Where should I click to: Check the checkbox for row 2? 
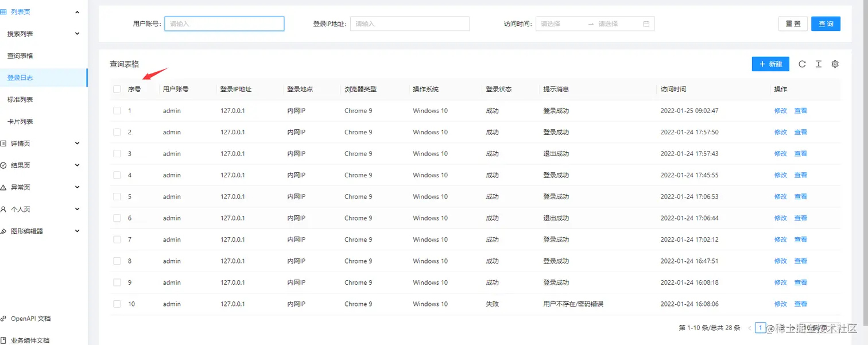coord(117,132)
